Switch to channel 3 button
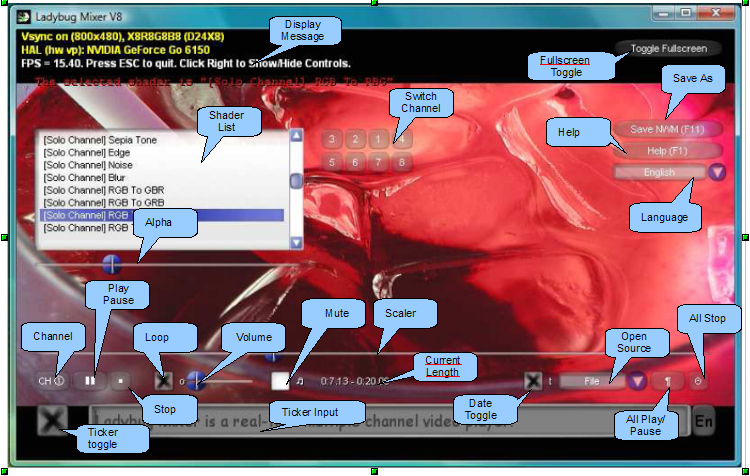Viewport: 750px width, 476px height. pos(331,139)
